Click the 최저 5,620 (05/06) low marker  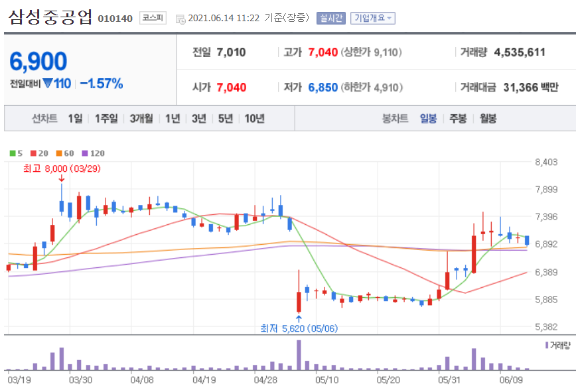tap(299, 328)
